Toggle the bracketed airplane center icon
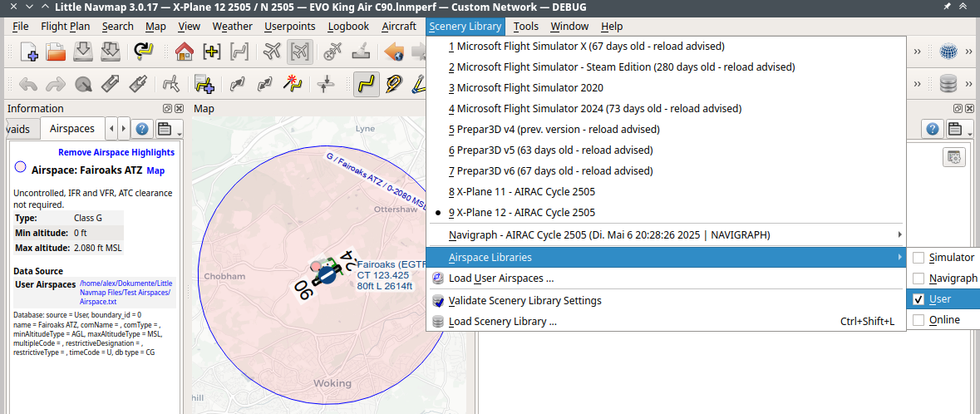 (x=300, y=52)
